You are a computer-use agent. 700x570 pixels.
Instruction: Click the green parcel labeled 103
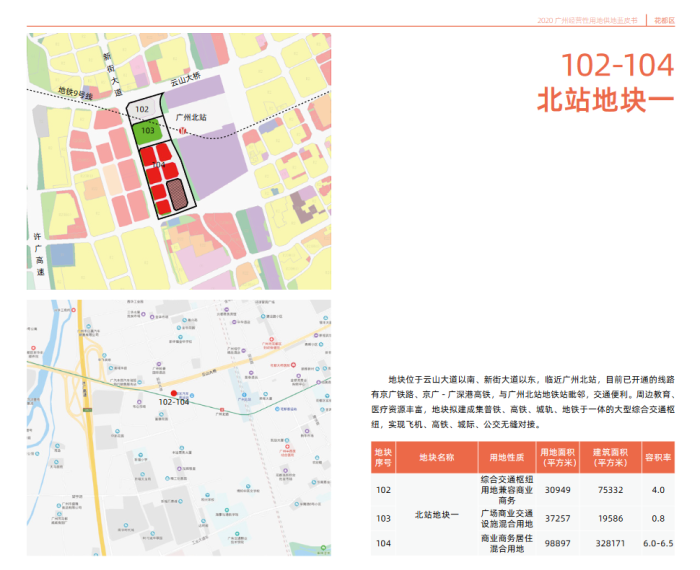tap(148, 131)
